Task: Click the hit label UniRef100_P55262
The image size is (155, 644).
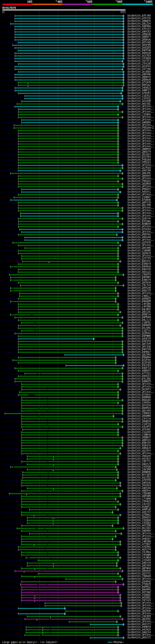Action: point(139,181)
